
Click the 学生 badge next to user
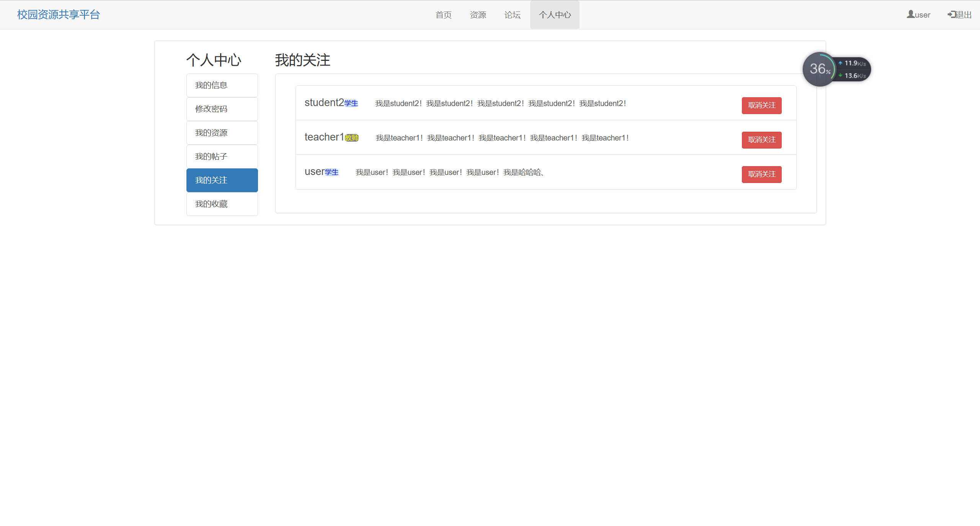pyautogui.click(x=332, y=172)
